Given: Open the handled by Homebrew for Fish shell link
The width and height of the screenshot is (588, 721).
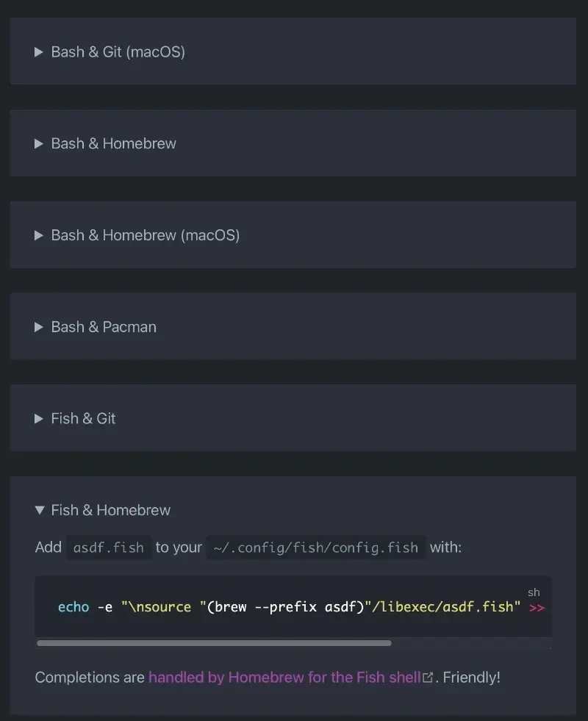Looking at the screenshot, I should [284, 678].
